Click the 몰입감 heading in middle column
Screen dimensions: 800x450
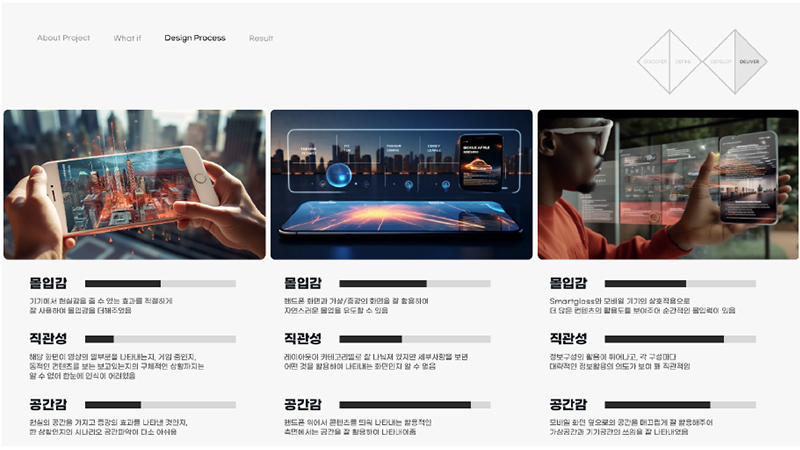click(x=303, y=283)
